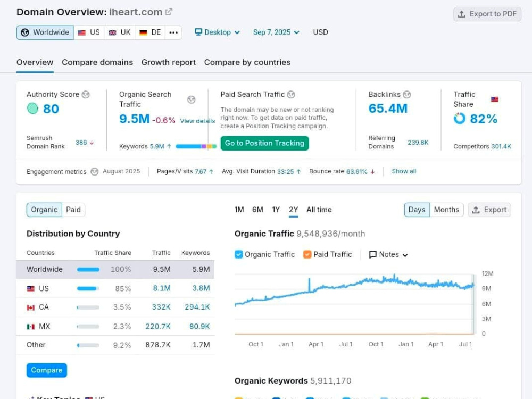The height and width of the screenshot is (399, 532).
Task: Click CA keywords 294.1K value
Action: (x=197, y=307)
